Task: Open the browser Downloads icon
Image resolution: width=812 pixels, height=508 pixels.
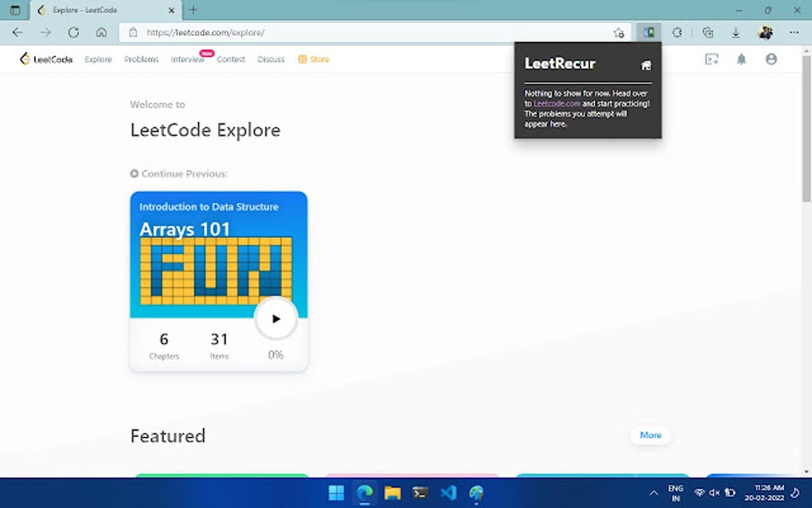Action: [x=736, y=32]
